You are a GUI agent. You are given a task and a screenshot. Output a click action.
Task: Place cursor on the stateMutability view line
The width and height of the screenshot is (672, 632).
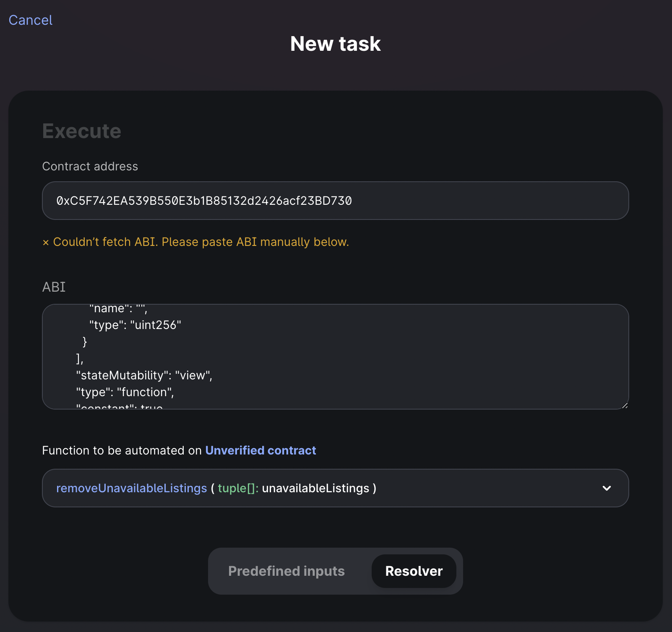coord(144,375)
